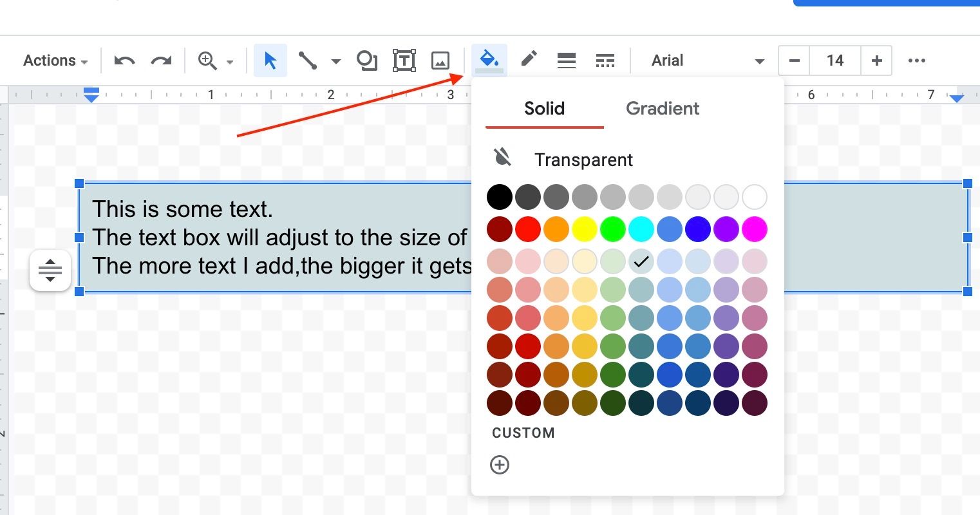
Task: Add a Custom color with plus button
Action: tap(500, 465)
